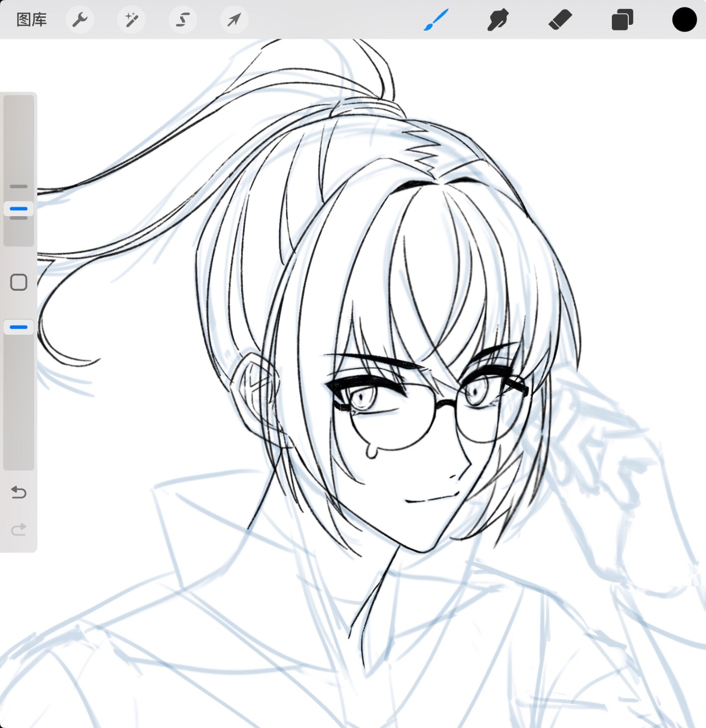The image size is (706, 728).
Task: Select the Eraser tool
Action: pyautogui.click(x=560, y=20)
